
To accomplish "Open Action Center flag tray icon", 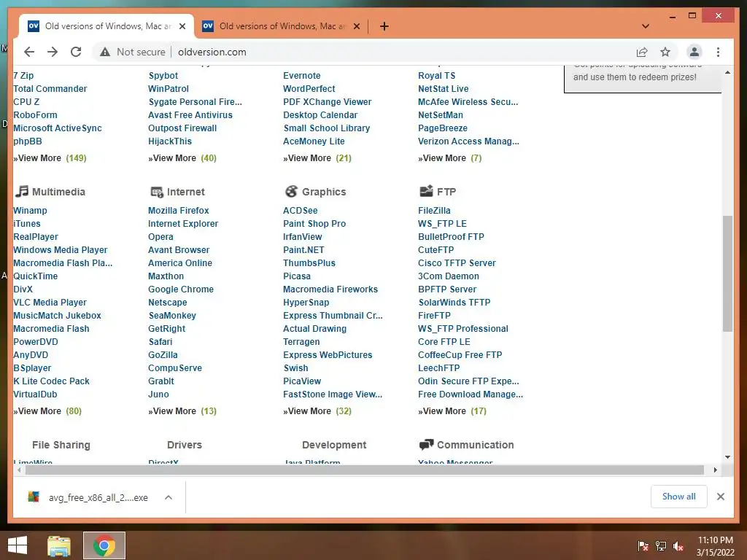I will 643,545.
